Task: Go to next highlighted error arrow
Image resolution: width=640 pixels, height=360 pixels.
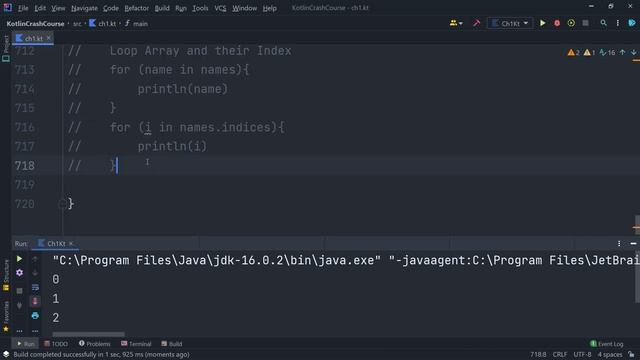Action: tap(633, 52)
